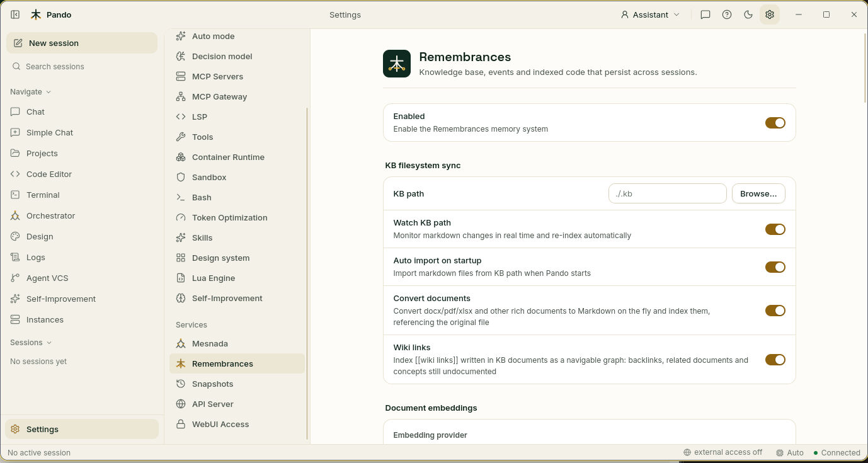Open Code Editor in the navigation
This screenshot has width=868, height=463.
coord(82,174)
